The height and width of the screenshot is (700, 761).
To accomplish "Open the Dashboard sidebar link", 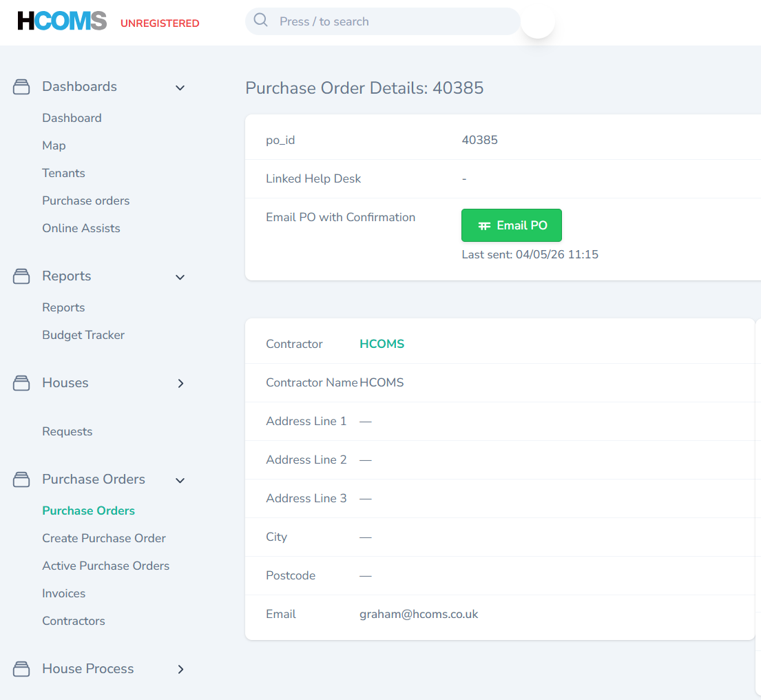I will [72, 118].
